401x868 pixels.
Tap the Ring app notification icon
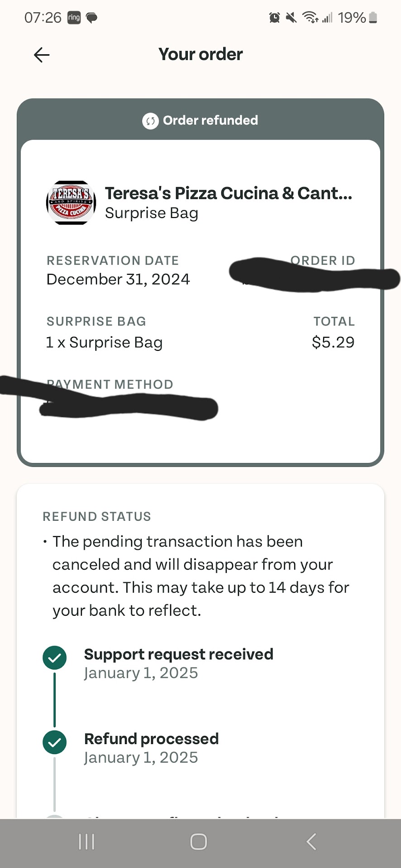pyautogui.click(x=74, y=18)
